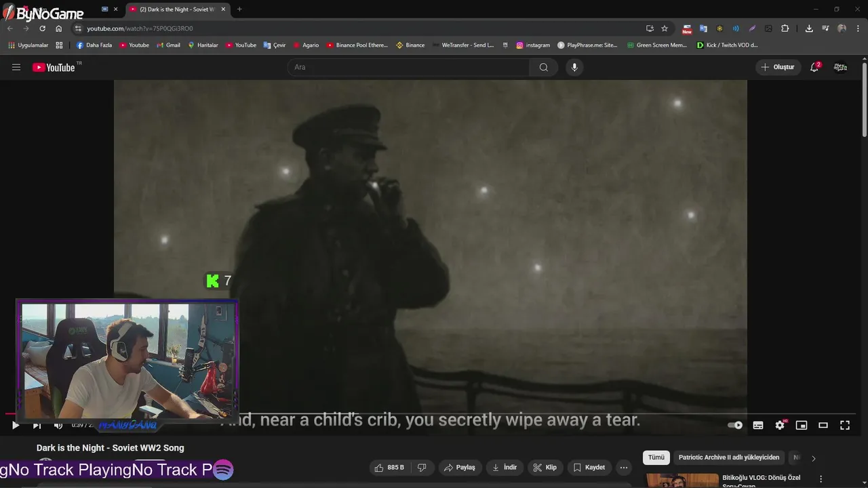Click the browser reload button

42,28
